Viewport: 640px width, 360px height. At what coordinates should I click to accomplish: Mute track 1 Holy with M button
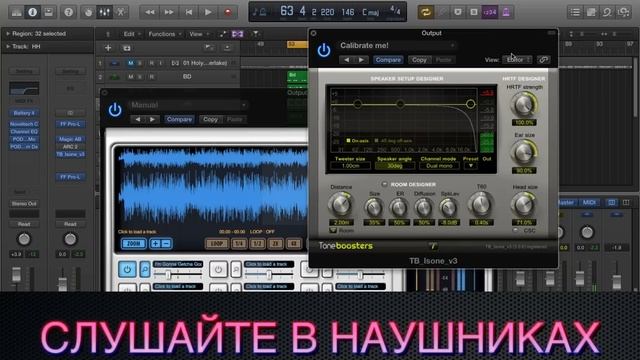pos(131,63)
